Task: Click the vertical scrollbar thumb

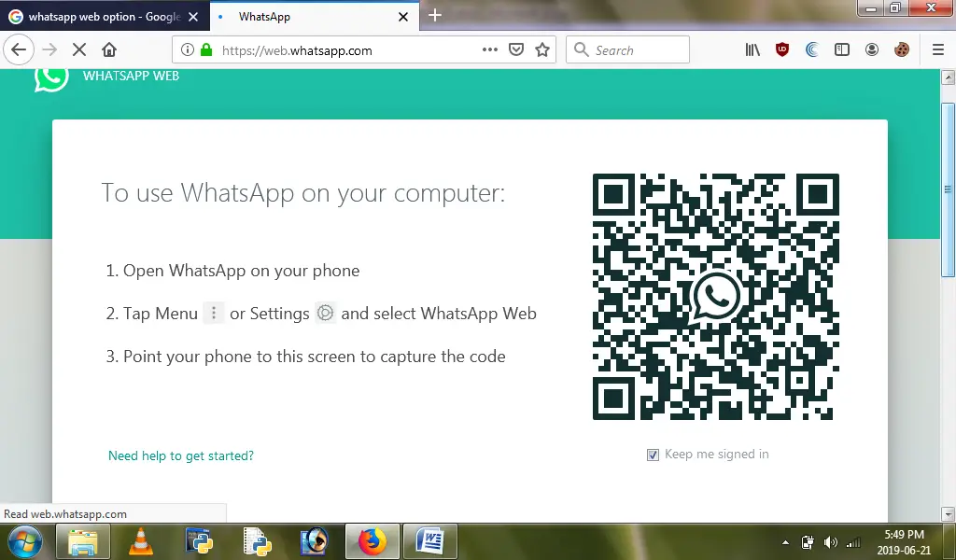Action: 949,189
